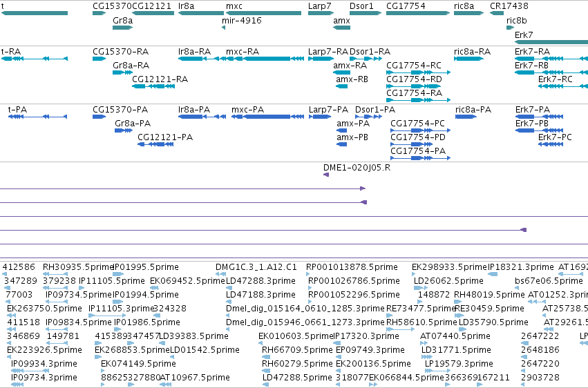Select CDS feature Dsor1-PA
This screenshot has width=588, height=388.
pos(369,117)
